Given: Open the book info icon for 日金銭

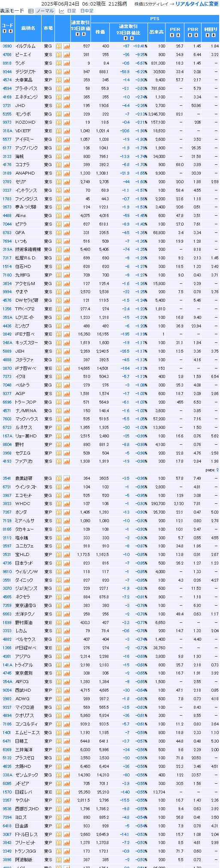Looking at the screenshot, I should pyautogui.click(x=59, y=826).
